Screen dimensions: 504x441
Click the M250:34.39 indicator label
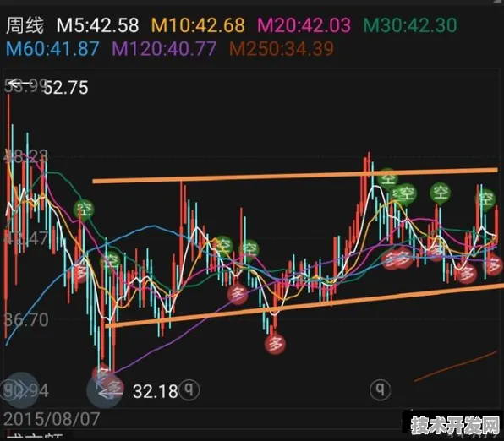coord(282,49)
